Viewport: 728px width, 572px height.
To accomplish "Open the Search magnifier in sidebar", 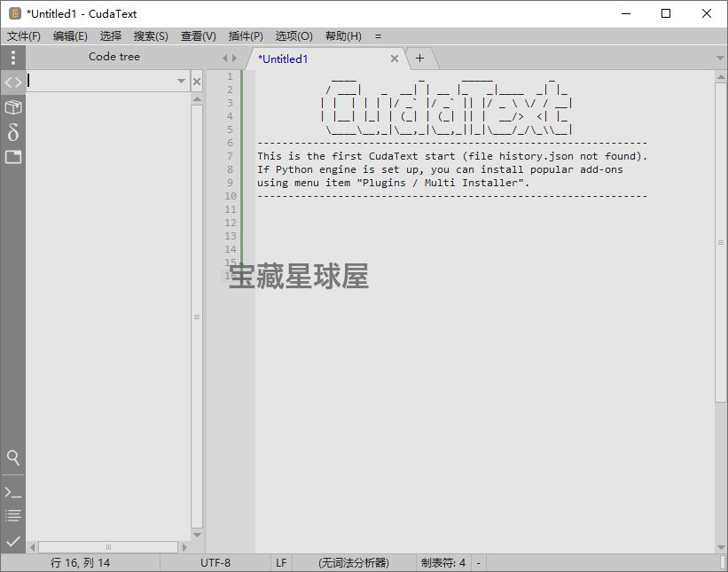I will click(13, 458).
